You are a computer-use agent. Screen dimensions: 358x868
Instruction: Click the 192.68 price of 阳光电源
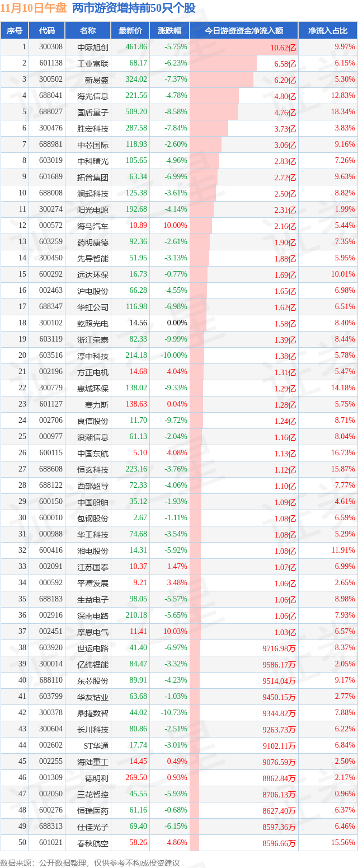click(137, 209)
